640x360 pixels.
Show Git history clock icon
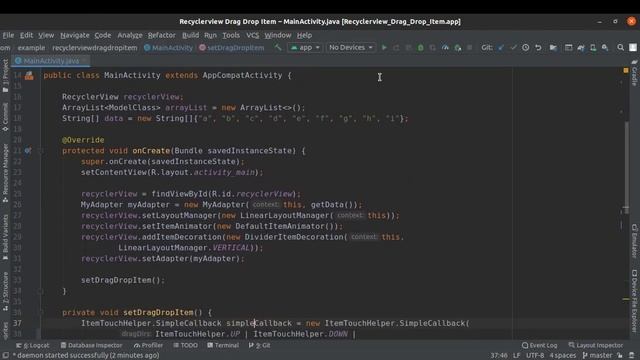click(x=526, y=48)
